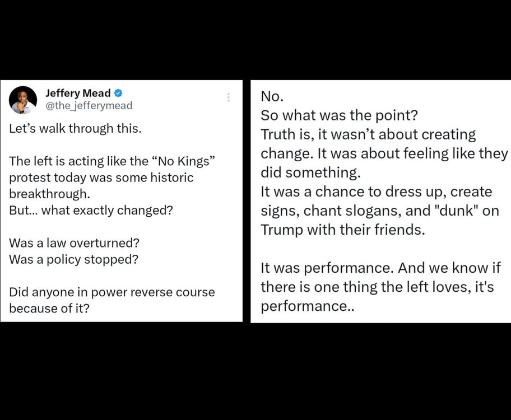Click "Did anyone in power reverse course" text

(112, 292)
